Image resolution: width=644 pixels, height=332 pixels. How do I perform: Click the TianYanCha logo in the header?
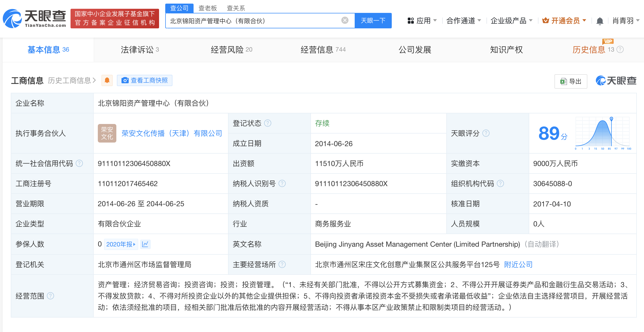click(34, 19)
